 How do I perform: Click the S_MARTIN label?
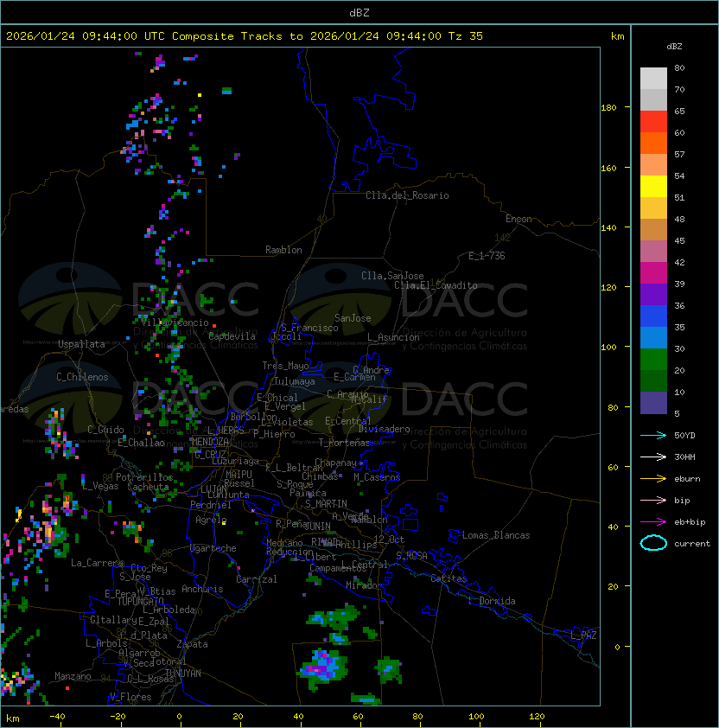pyautogui.click(x=326, y=504)
